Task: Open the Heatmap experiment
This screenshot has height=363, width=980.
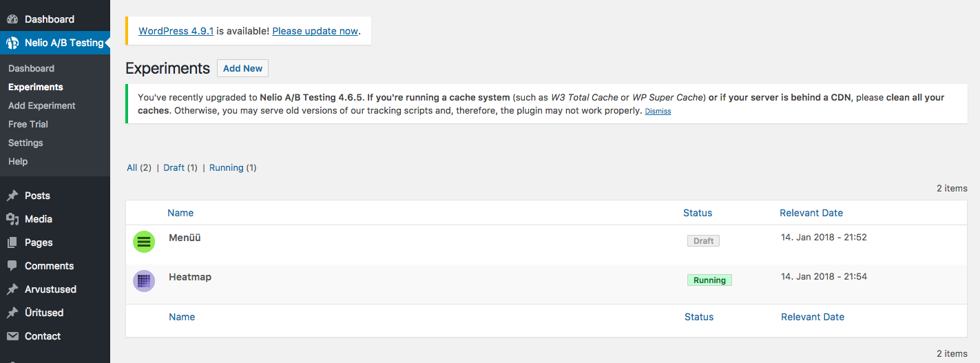Action: (x=190, y=277)
